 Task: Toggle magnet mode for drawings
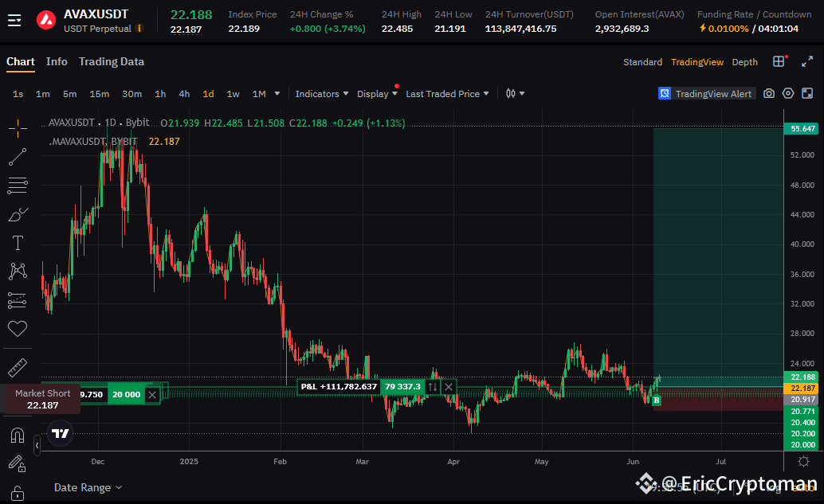(18, 436)
